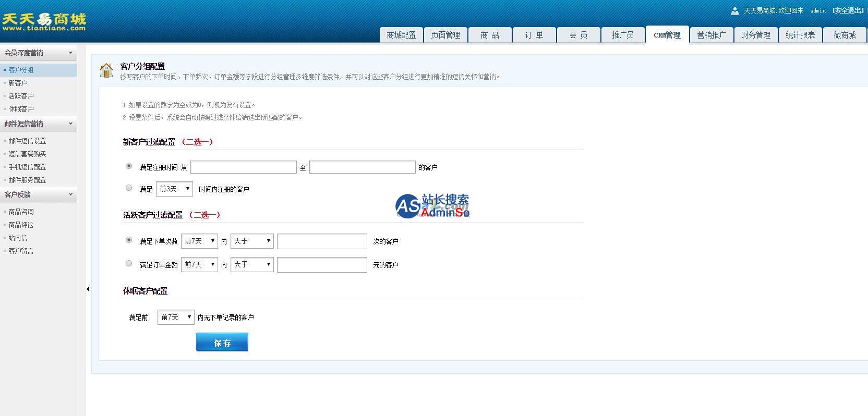Screen dimensions: 868x416
Task: Click the order amount input before 元的客户
Action: click(x=322, y=264)
